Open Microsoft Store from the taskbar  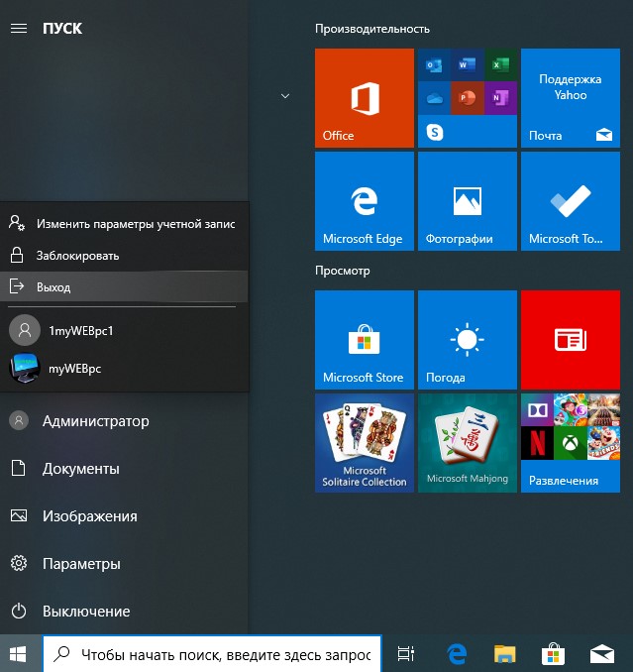pos(553,654)
